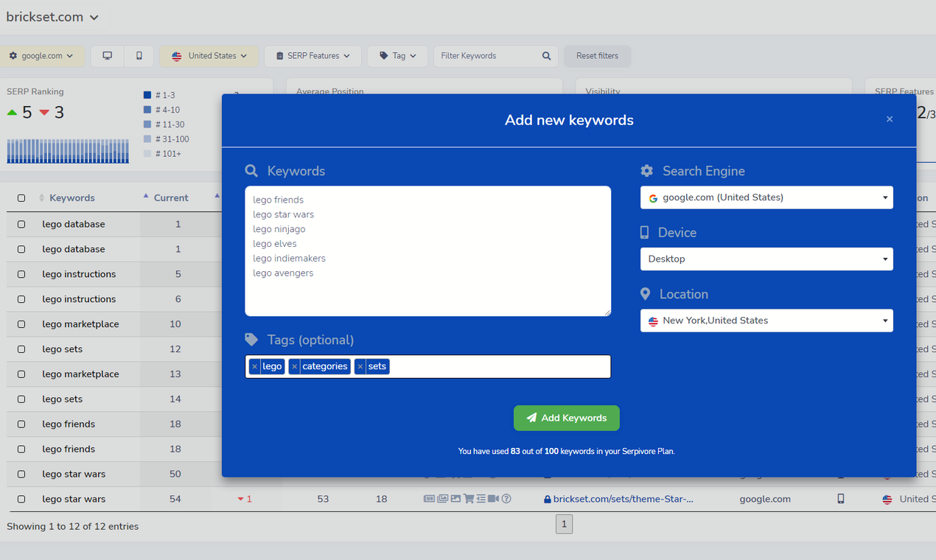Click sort arrow beside Current column header
The height and width of the screenshot is (560, 936).
(146, 196)
